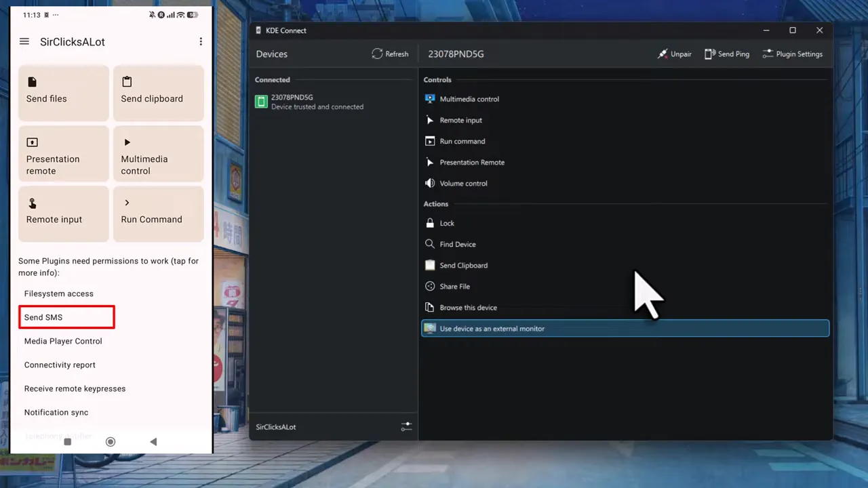
Task: Open the three-dot overflow menu on the phone
Action: [201, 41]
